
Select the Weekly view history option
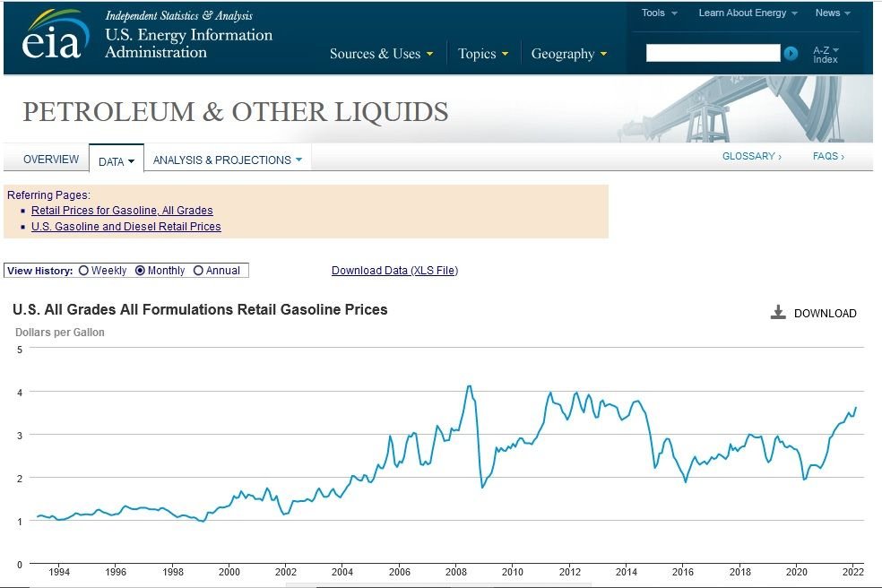[83, 271]
